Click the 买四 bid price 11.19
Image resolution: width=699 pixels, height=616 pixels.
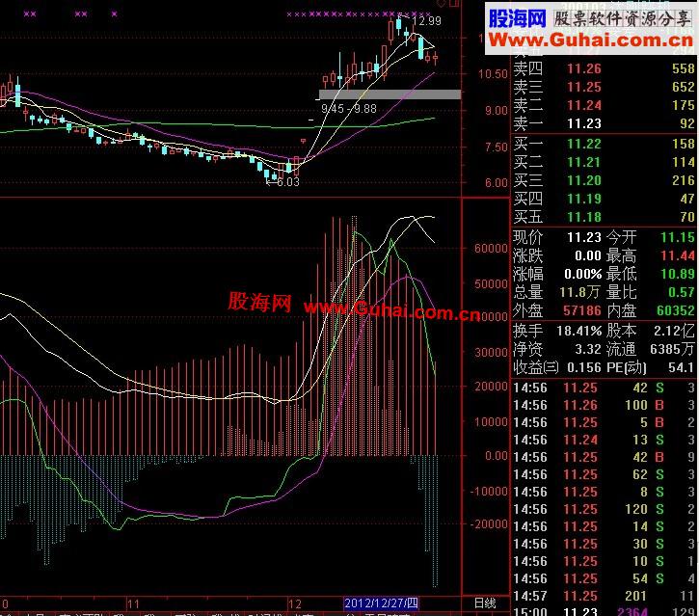pos(584,199)
